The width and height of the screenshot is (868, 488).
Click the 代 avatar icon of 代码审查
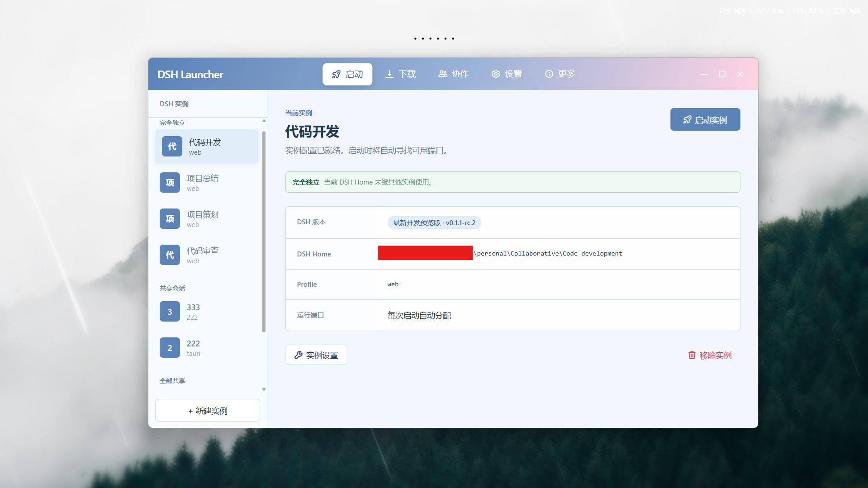click(170, 255)
